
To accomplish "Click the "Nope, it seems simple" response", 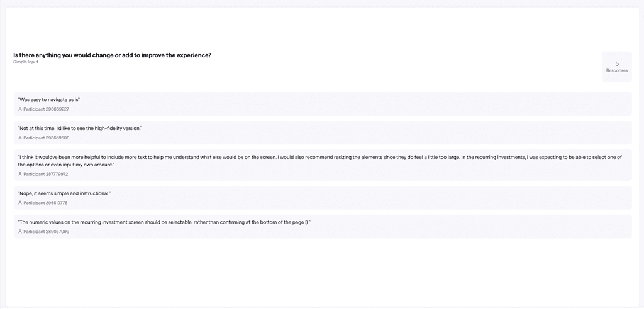I will point(65,193).
